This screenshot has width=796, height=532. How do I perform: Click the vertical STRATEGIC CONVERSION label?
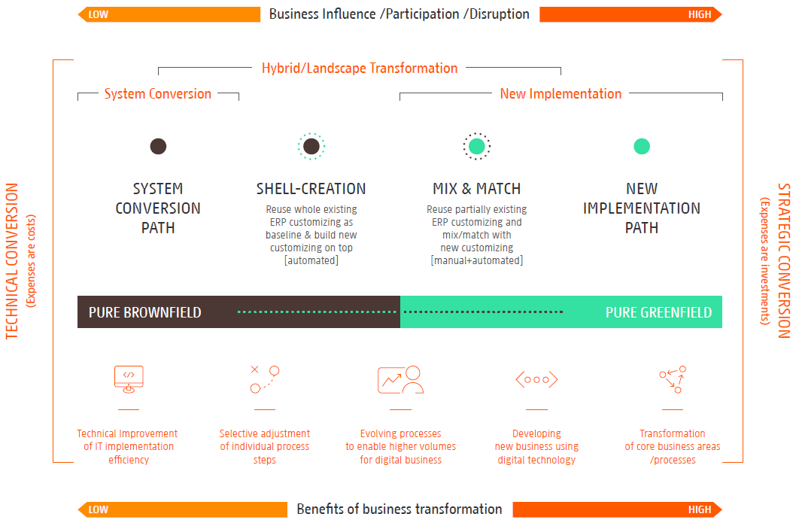784,261
